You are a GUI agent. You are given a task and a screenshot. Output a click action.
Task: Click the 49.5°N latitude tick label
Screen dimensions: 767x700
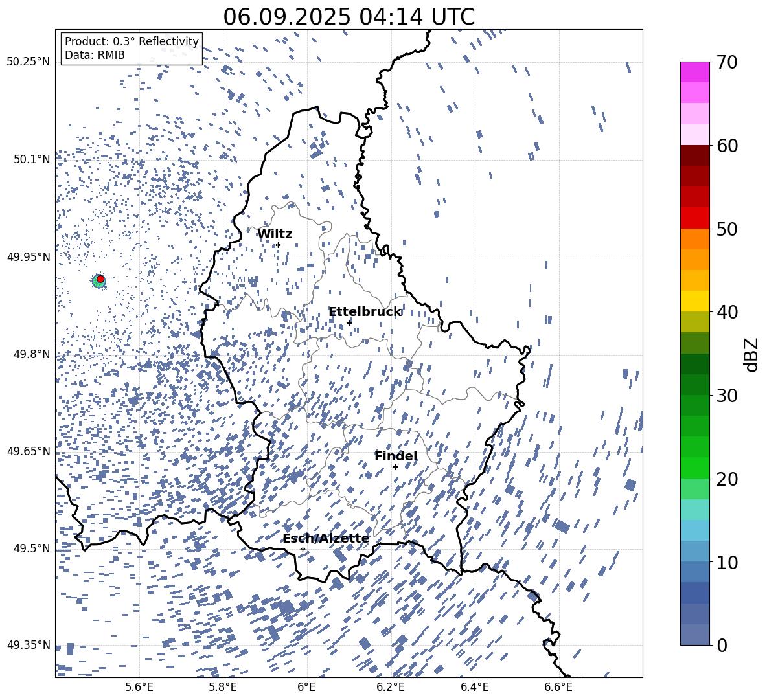pyautogui.click(x=31, y=548)
